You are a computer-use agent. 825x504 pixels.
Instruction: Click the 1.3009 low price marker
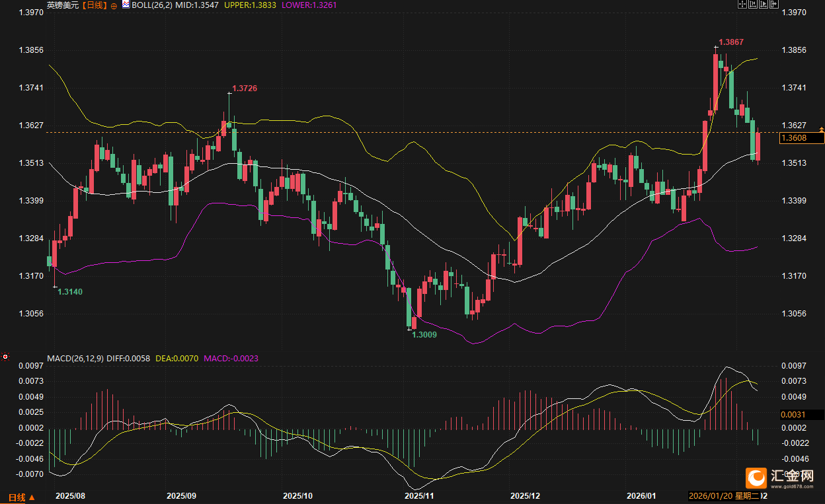424,335
